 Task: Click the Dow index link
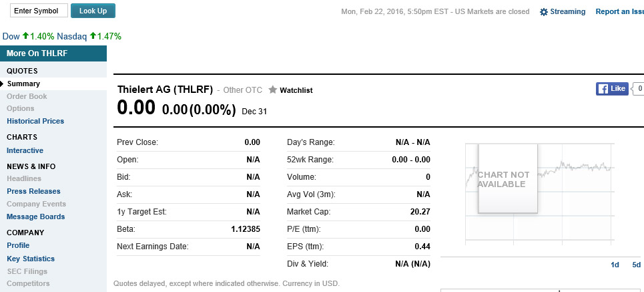(11, 37)
